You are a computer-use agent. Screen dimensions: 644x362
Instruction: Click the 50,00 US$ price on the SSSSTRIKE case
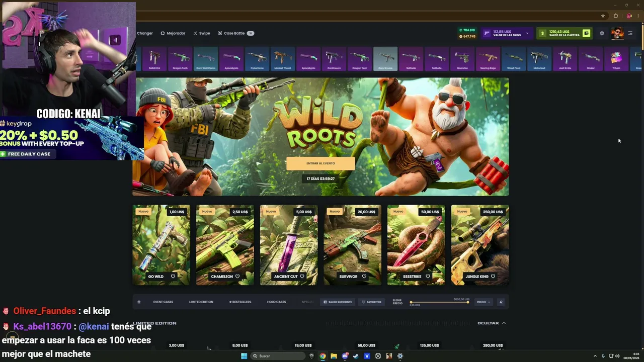(430, 212)
